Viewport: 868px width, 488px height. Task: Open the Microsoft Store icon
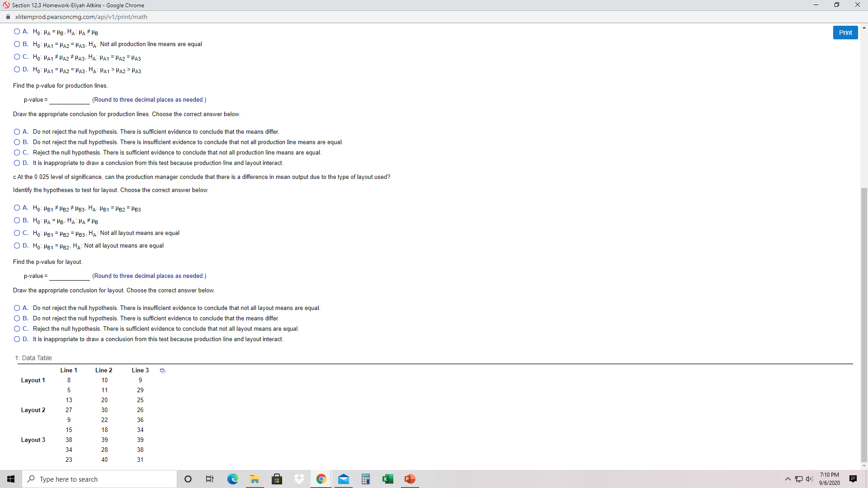(x=277, y=479)
